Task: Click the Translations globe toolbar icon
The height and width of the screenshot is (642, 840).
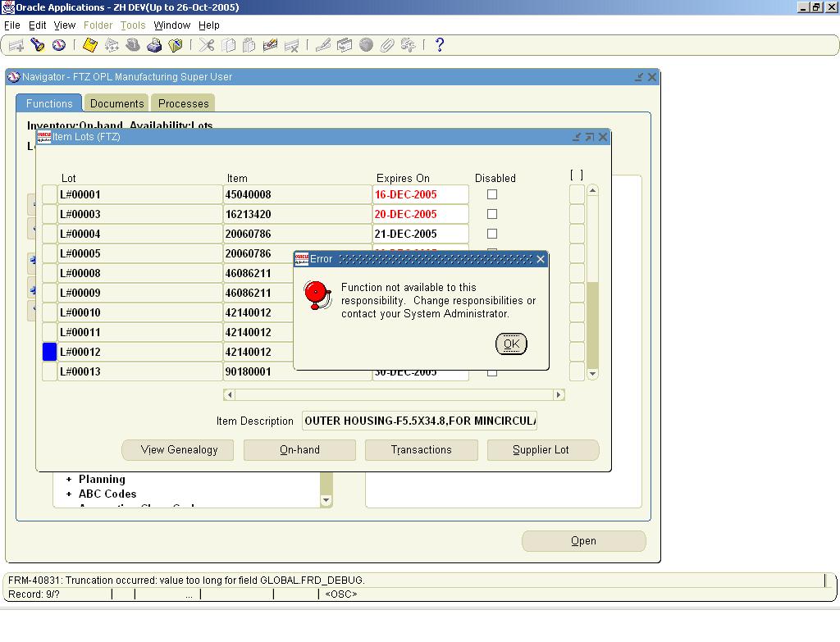Action: 366,45
